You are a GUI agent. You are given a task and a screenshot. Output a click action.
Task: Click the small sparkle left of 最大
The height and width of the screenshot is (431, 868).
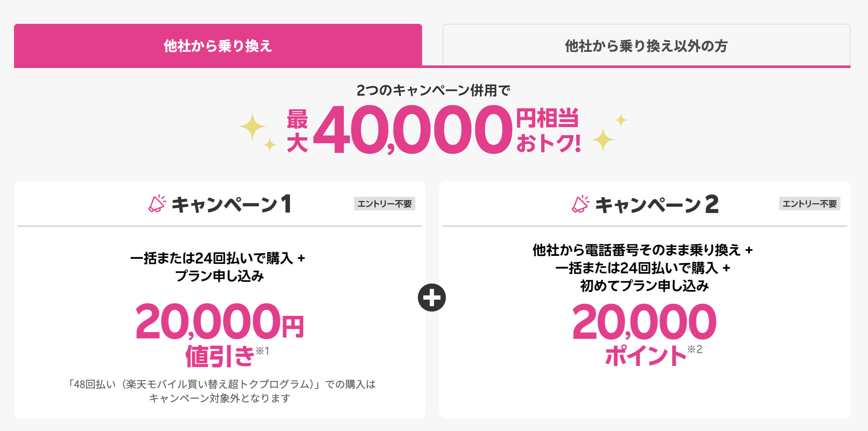coord(269,145)
